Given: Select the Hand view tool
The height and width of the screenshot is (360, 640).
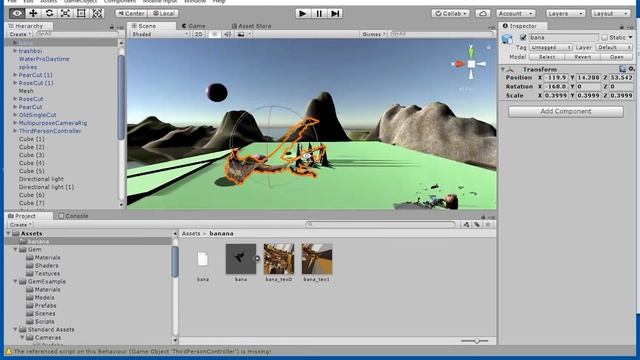Looking at the screenshot, I should coord(17,13).
